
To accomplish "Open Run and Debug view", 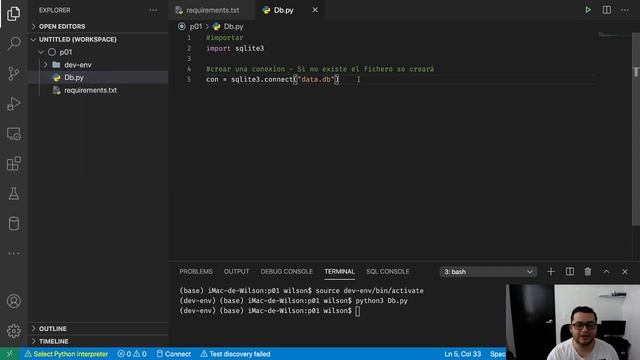I will [x=13, y=104].
